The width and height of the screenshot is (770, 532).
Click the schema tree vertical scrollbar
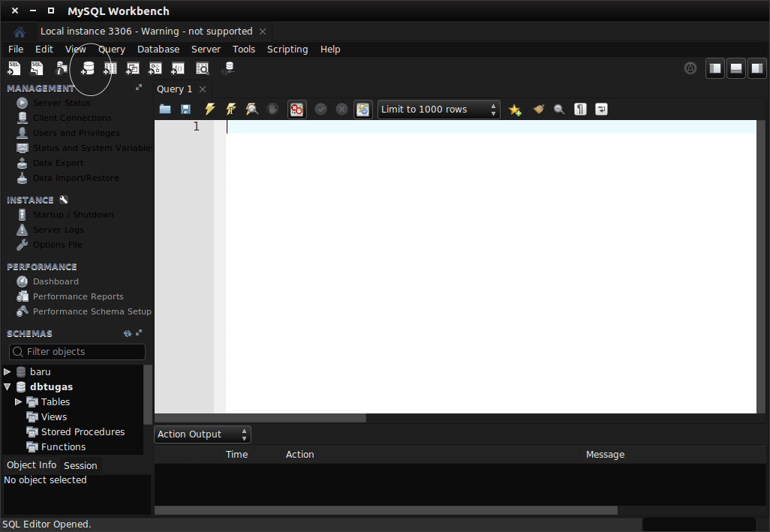[147, 394]
